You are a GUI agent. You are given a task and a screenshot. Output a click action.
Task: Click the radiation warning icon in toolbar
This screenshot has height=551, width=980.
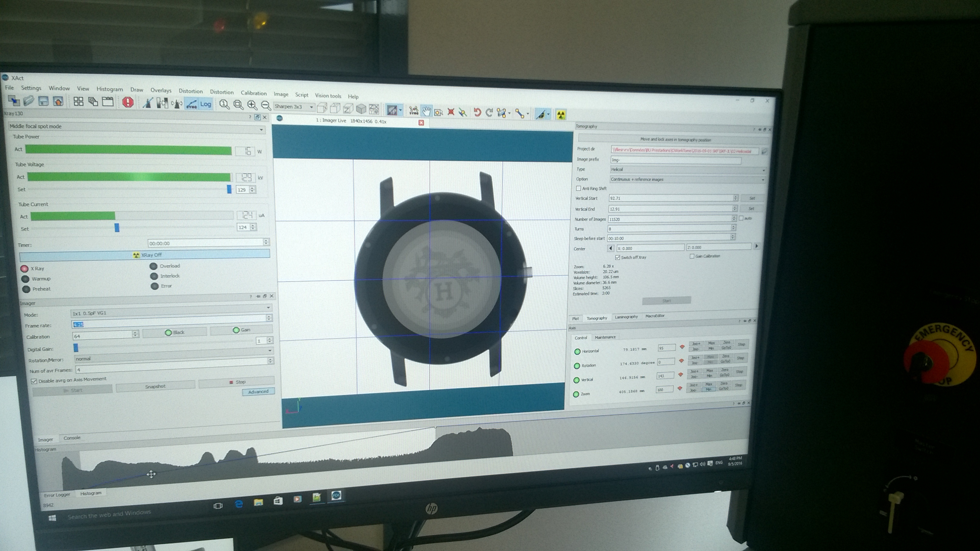tap(561, 114)
